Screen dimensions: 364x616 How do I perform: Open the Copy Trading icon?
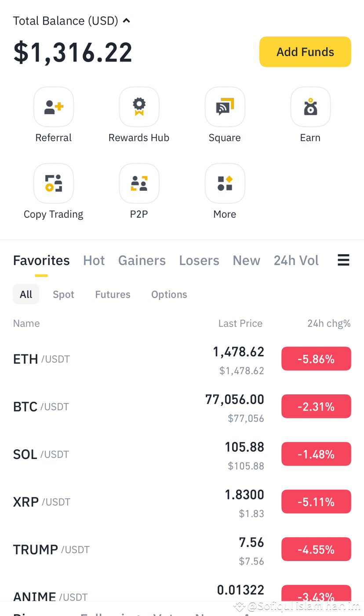tap(54, 183)
